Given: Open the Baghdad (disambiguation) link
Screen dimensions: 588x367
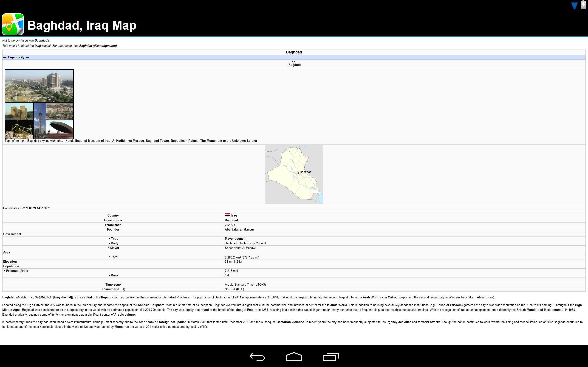Looking at the screenshot, I should pos(98,46).
